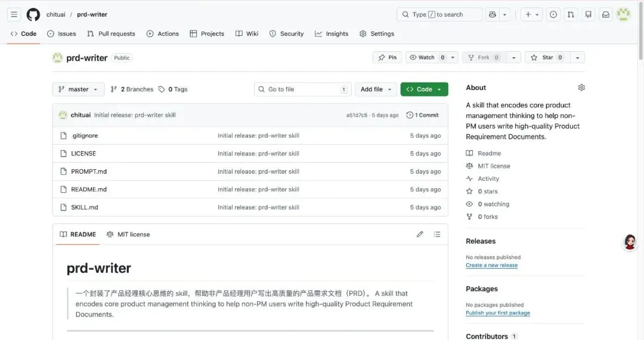The image size is (644, 340).
Task: View the 2 Branches link
Action: point(132,89)
